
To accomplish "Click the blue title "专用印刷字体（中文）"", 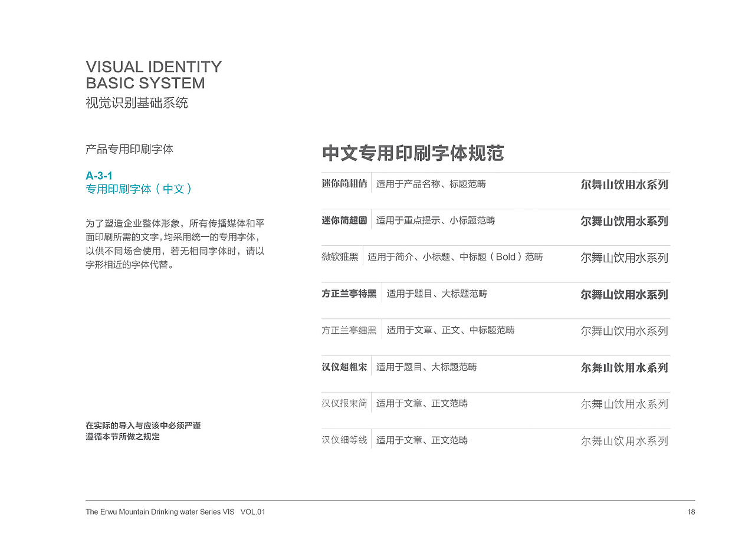I will (x=139, y=189).
